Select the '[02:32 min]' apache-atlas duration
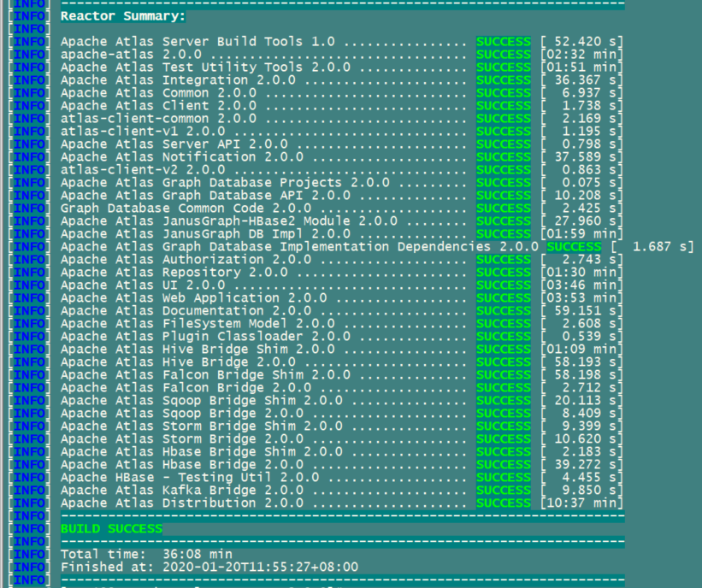 point(581,55)
